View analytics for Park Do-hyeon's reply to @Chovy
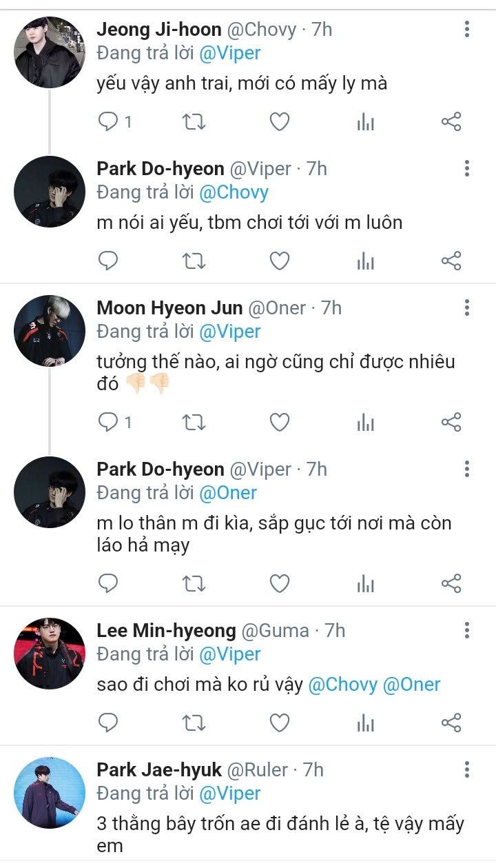Image resolution: width=496 pixels, height=868 pixels. click(366, 261)
